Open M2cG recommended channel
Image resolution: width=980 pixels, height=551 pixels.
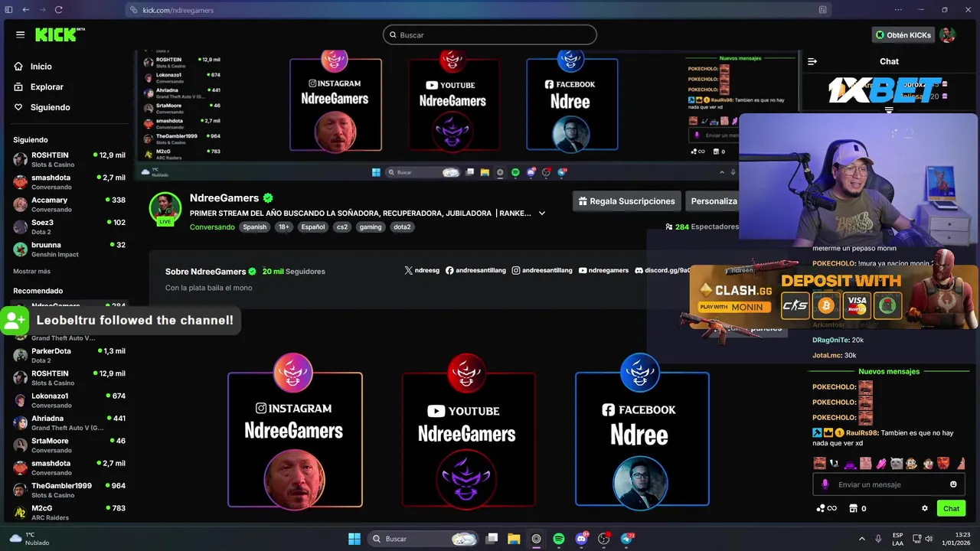(x=69, y=512)
